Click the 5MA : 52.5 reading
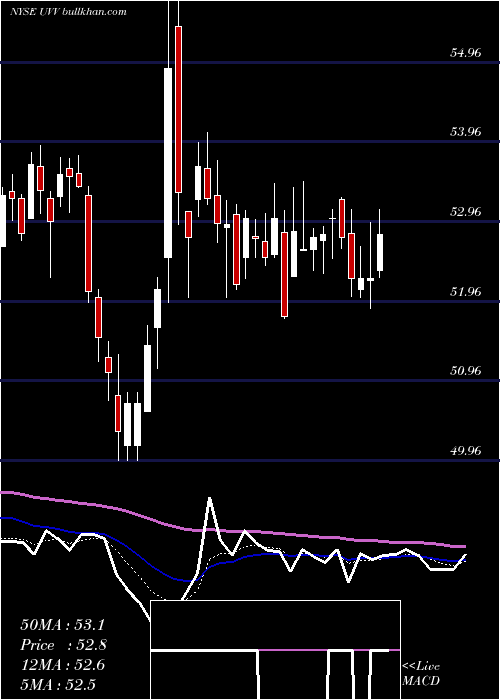Screen dimensions: 500x700 58,685
